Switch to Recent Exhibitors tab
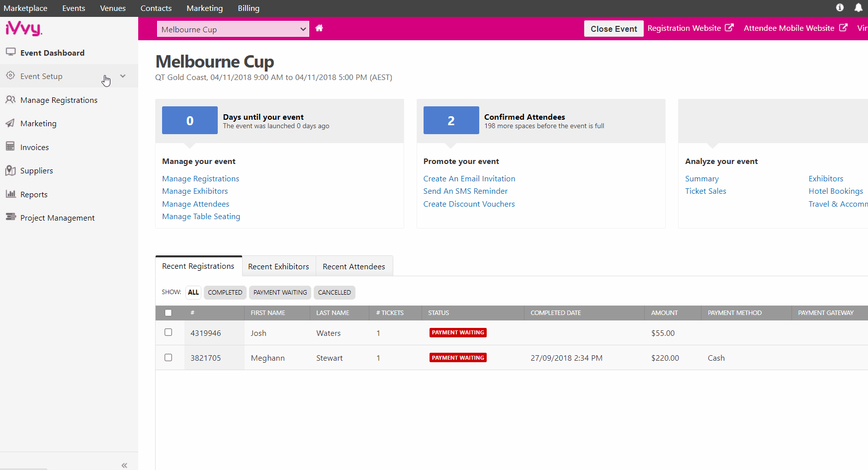 click(x=278, y=266)
